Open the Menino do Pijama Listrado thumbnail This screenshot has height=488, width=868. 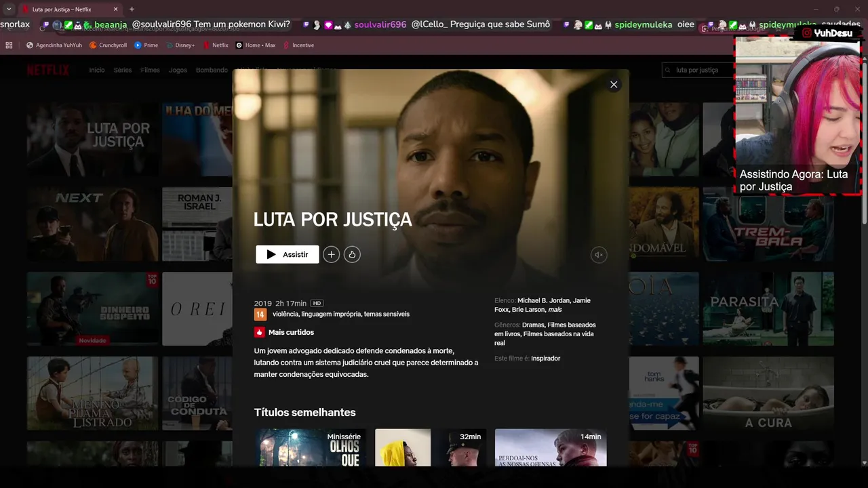click(92, 393)
